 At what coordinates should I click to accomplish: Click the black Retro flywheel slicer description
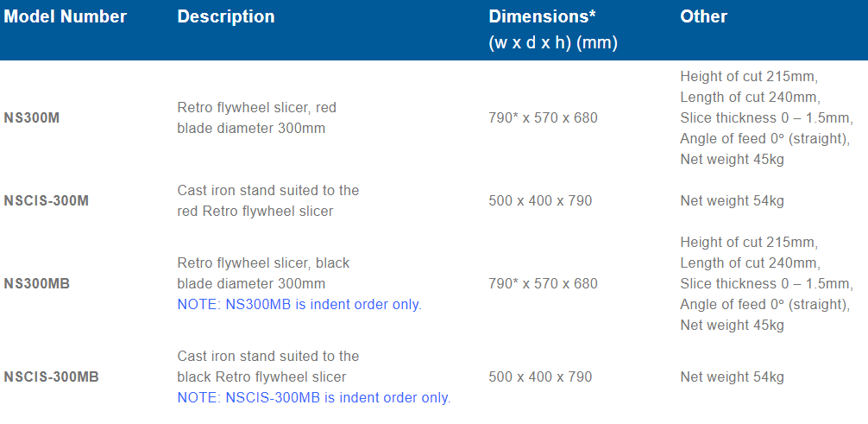coord(263,273)
